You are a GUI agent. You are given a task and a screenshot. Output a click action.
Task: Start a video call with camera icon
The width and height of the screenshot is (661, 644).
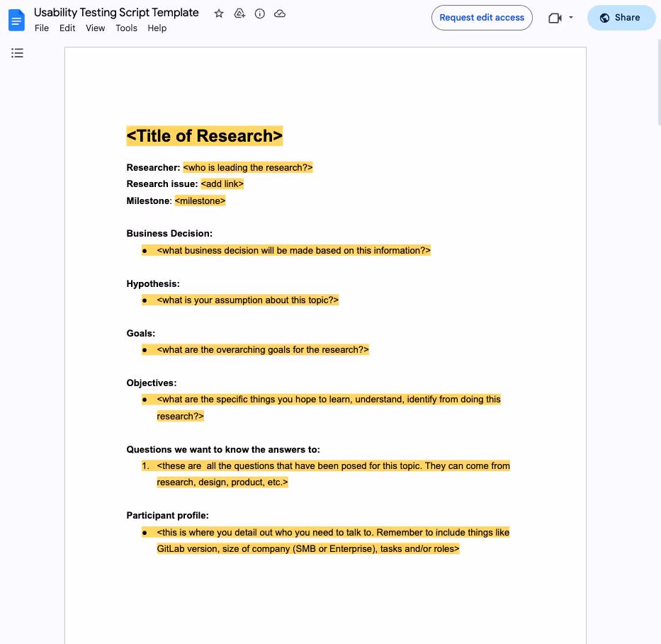[555, 18]
